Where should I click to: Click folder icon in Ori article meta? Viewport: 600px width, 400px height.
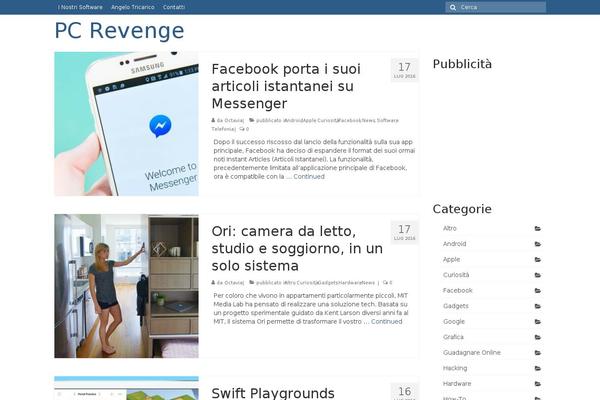click(252, 282)
